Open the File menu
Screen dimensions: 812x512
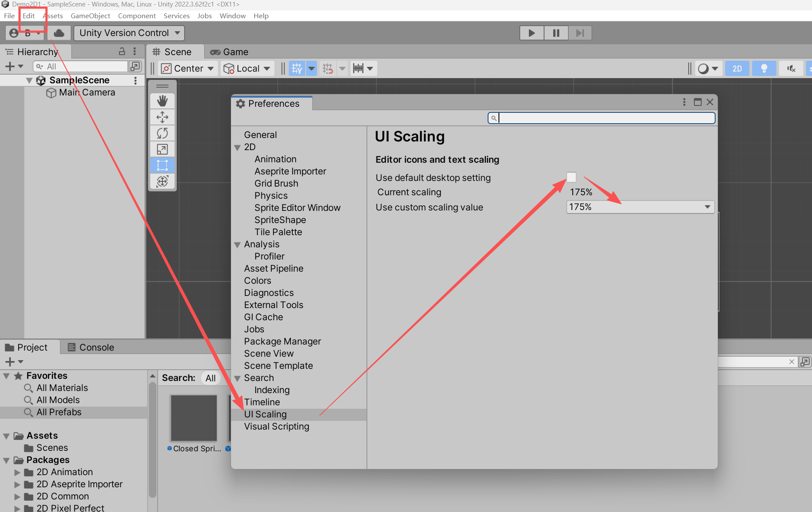(x=9, y=16)
